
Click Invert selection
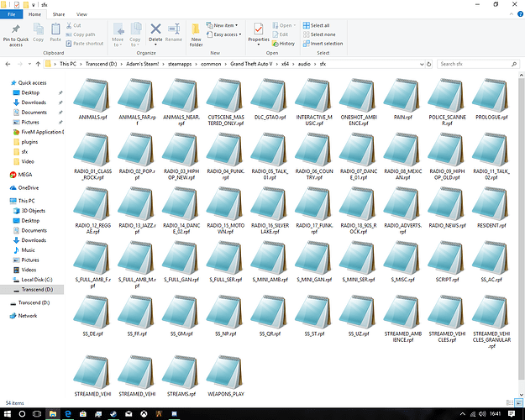click(323, 44)
